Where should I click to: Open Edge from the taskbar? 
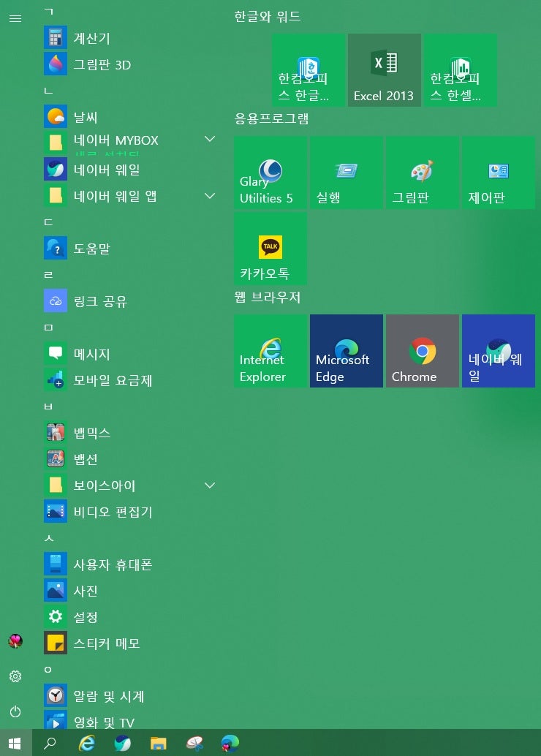click(230, 743)
